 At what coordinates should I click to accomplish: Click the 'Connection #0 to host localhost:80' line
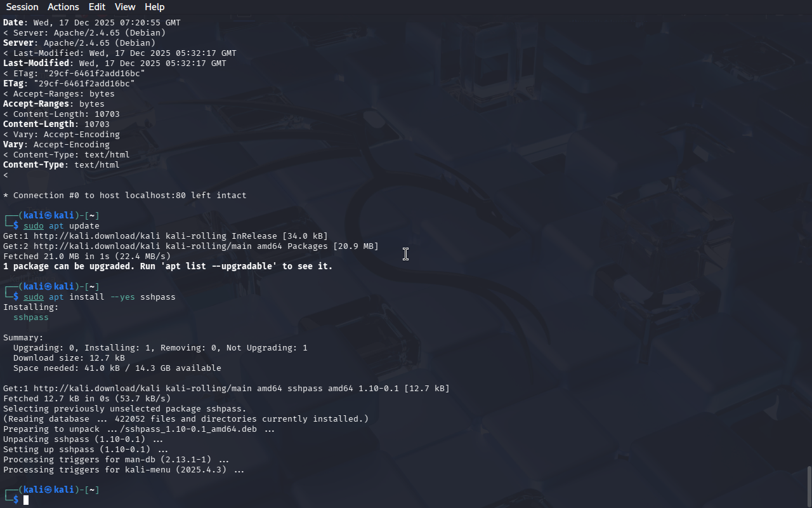tap(125, 196)
